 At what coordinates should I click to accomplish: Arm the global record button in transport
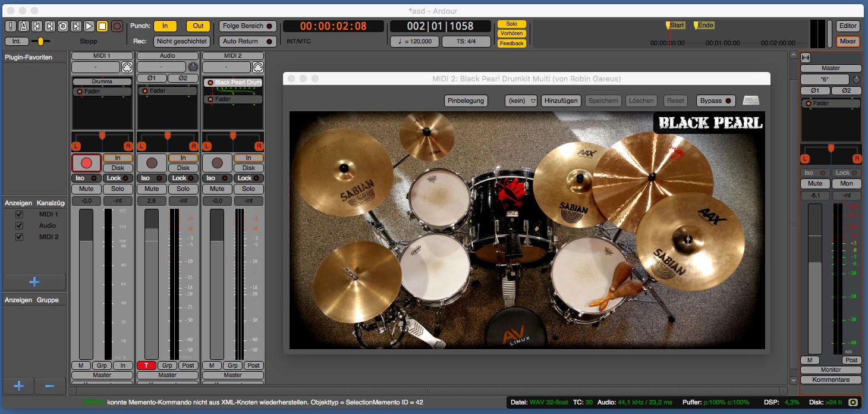(117, 26)
